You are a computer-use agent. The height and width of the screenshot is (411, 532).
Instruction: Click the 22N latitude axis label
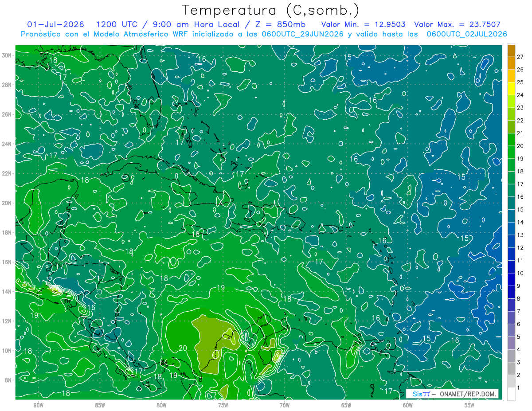click(x=7, y=173)
